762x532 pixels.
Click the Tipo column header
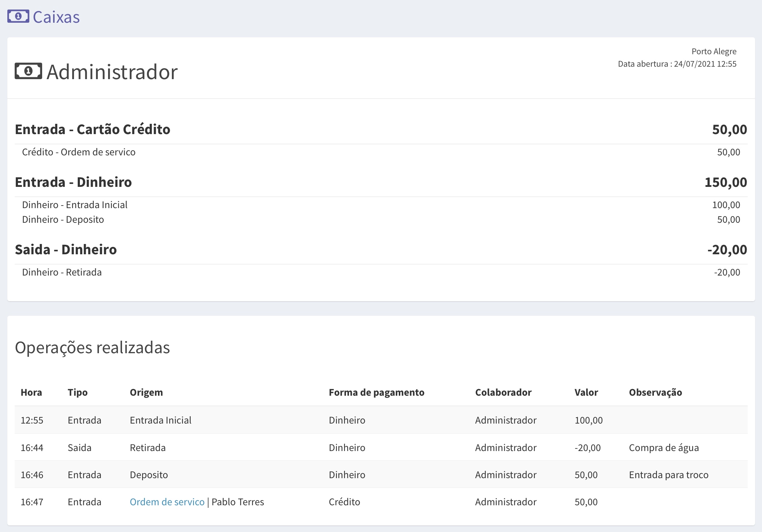pyautogui.click(x=77, y=392)
